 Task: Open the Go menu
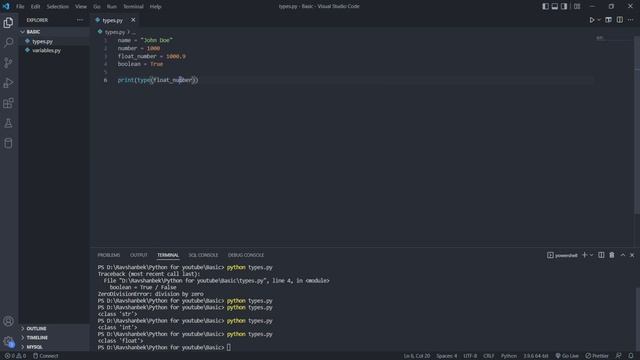click(x=97, y=7)
